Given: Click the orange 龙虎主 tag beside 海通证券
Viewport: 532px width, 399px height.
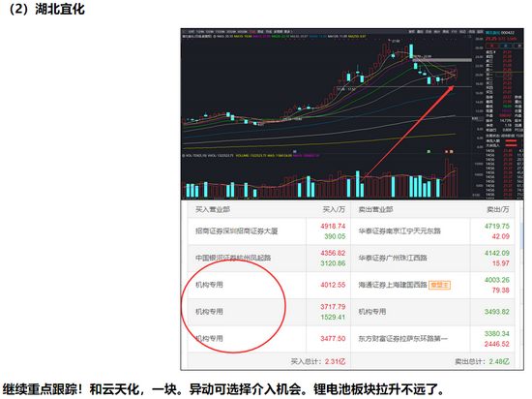Looking at the screenshot, I should pos(439,285).
